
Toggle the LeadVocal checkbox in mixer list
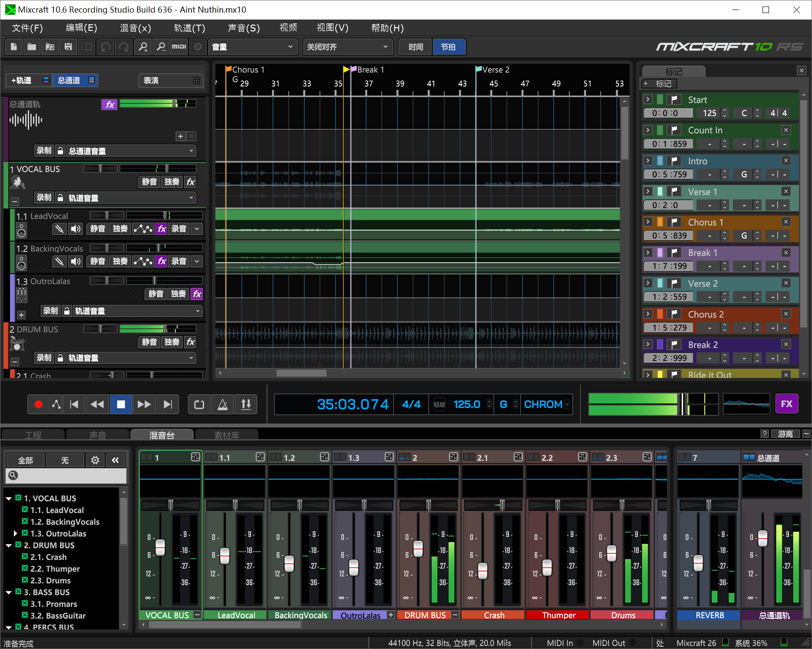tap(25, 510)
